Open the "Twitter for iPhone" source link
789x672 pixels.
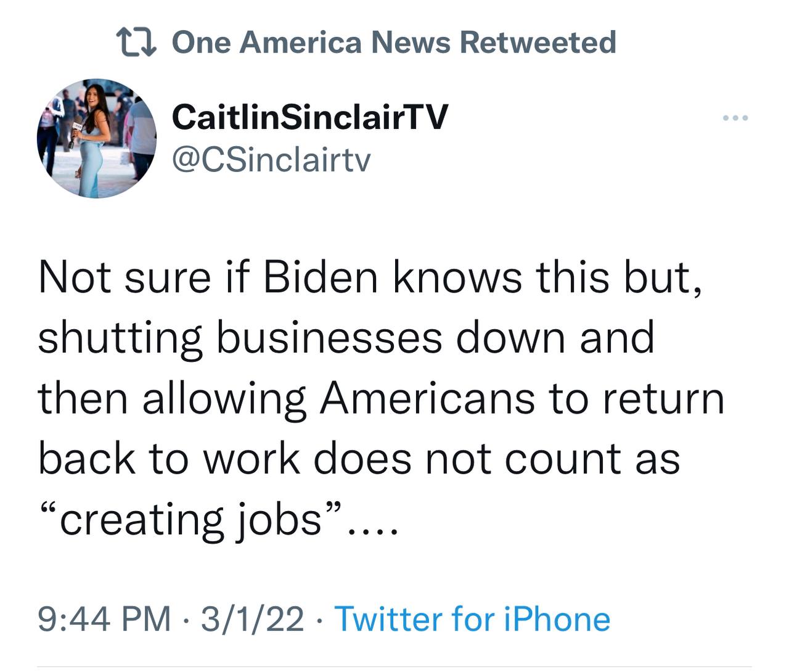coord(472,619)
